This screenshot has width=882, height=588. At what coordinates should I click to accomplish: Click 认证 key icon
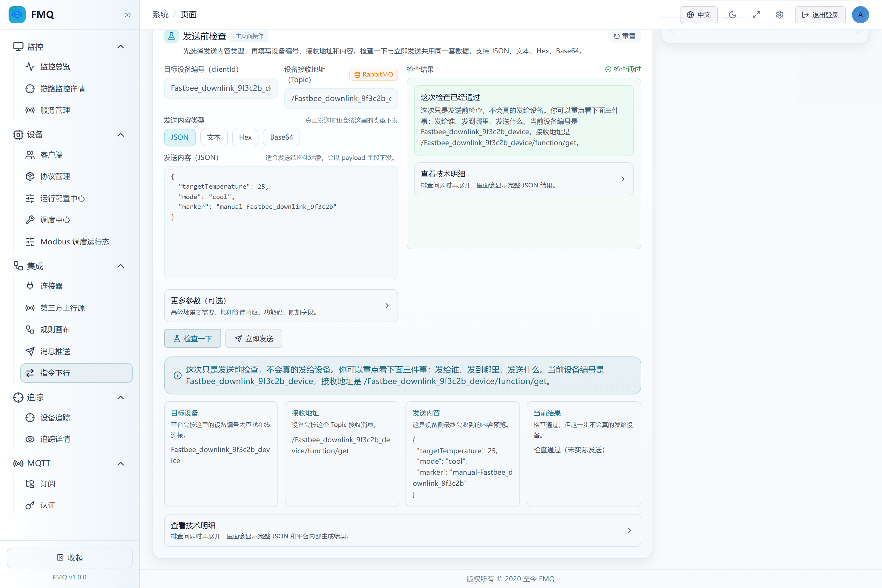click(30, 506)
